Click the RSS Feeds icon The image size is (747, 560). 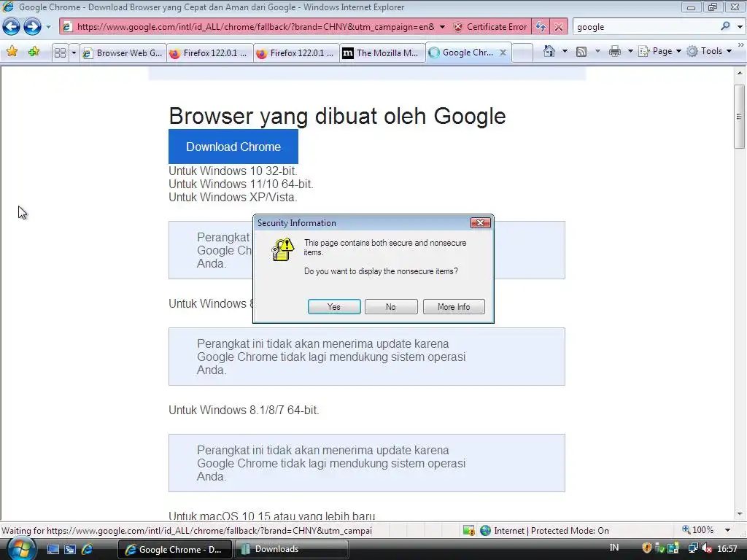(x=581, y=52)
